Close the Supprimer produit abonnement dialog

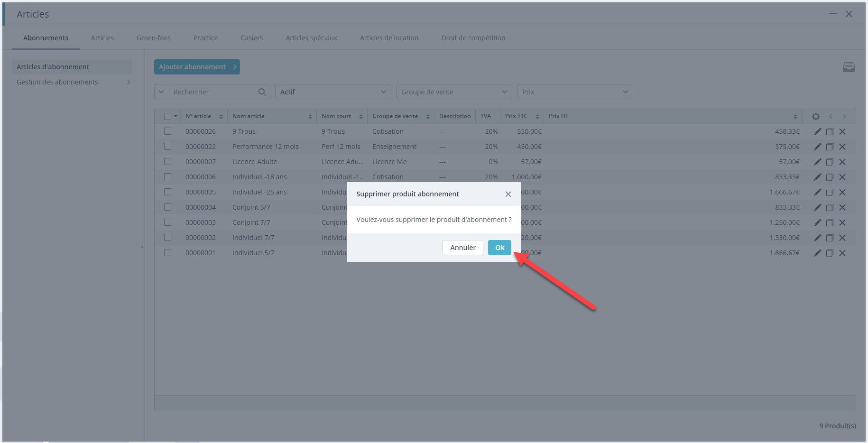tap(508, 194)
